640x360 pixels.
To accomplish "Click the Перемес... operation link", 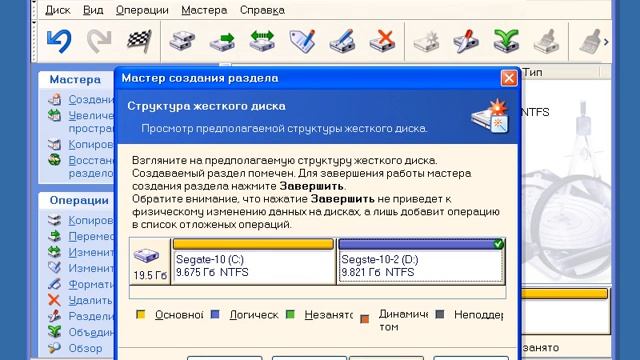I will [91, 236].
